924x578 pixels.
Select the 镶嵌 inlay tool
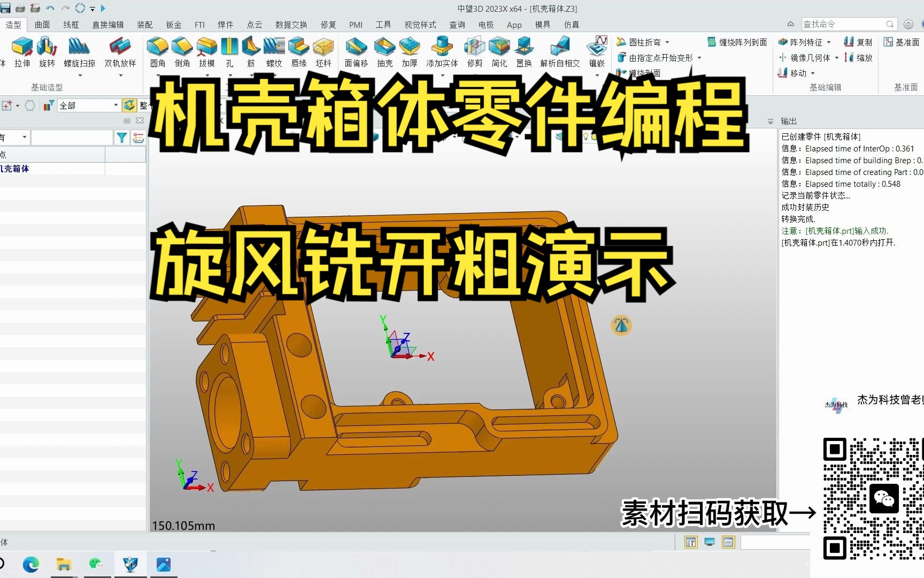point(597,52)
